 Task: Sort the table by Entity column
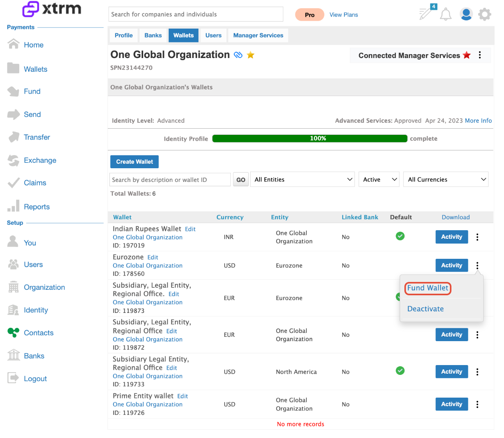pos(280,217)
